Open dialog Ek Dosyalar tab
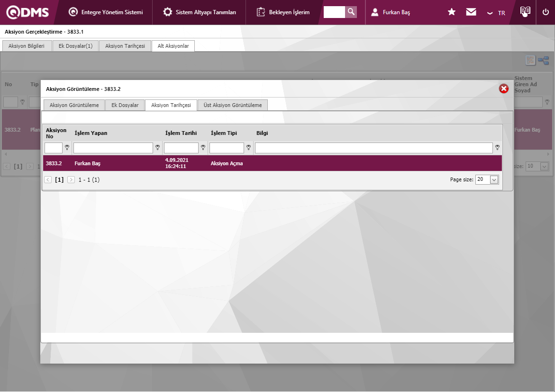 [125, 105]
